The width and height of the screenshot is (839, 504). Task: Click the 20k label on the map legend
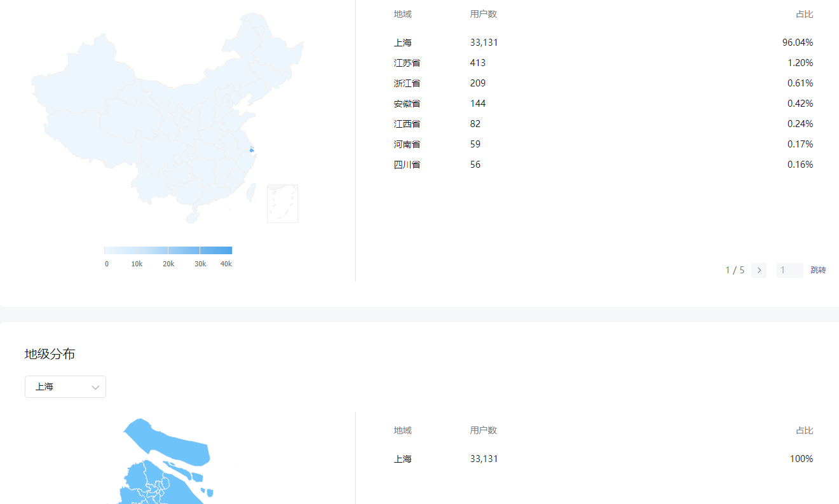[x=168, y=264]
